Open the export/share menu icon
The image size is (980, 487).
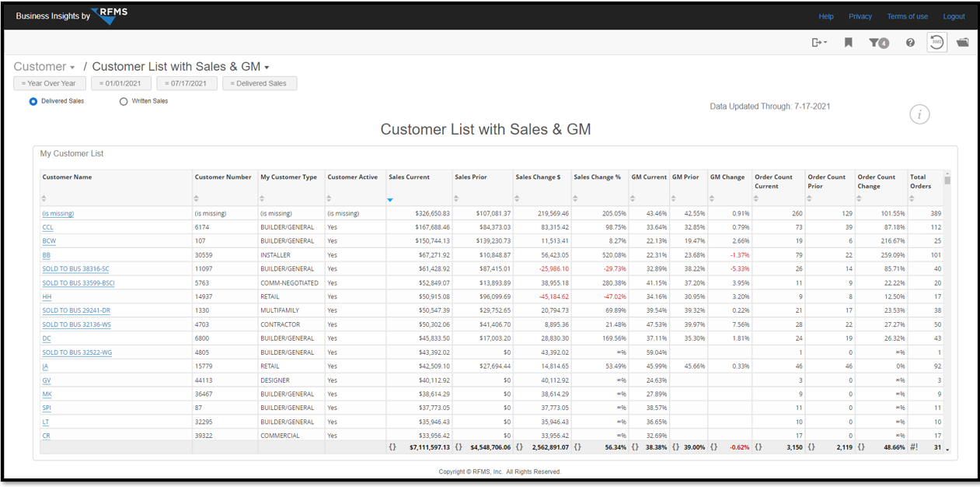[x=819, y=43]
